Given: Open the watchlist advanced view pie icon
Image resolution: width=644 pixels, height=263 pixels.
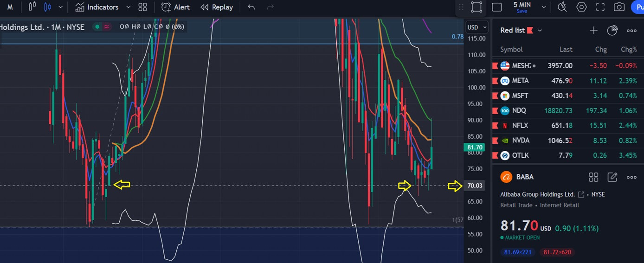Looking at the screenshot, I should (x=612, y=30).
